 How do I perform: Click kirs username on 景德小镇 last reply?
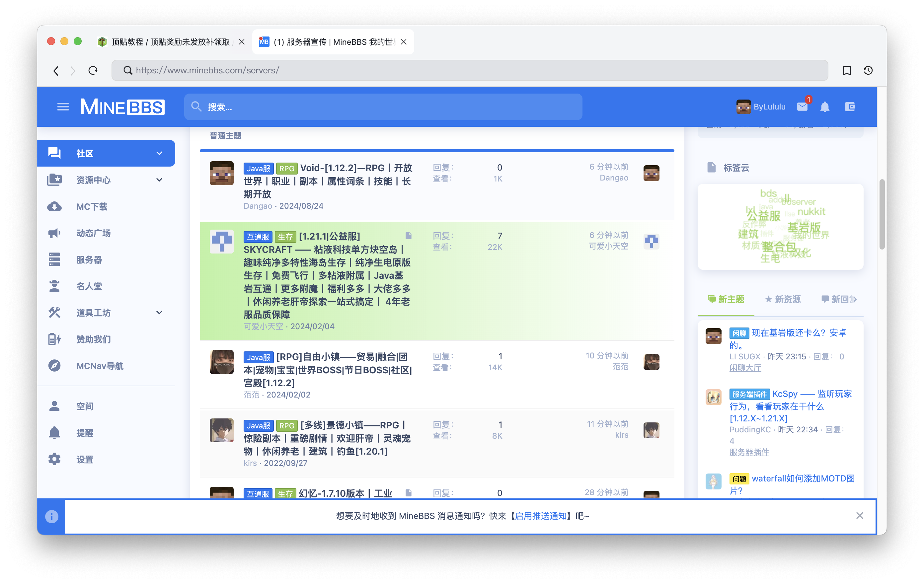click(x=622, y=435)
